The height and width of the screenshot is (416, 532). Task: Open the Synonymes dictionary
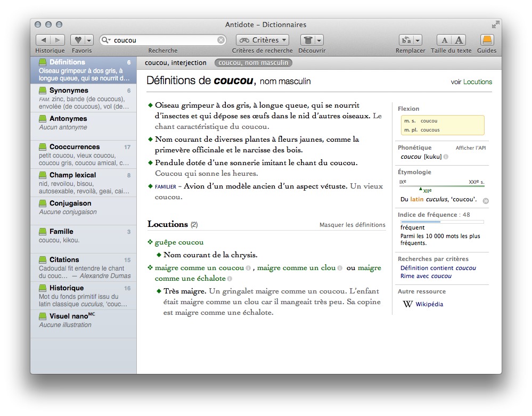(x=84, y=98)
